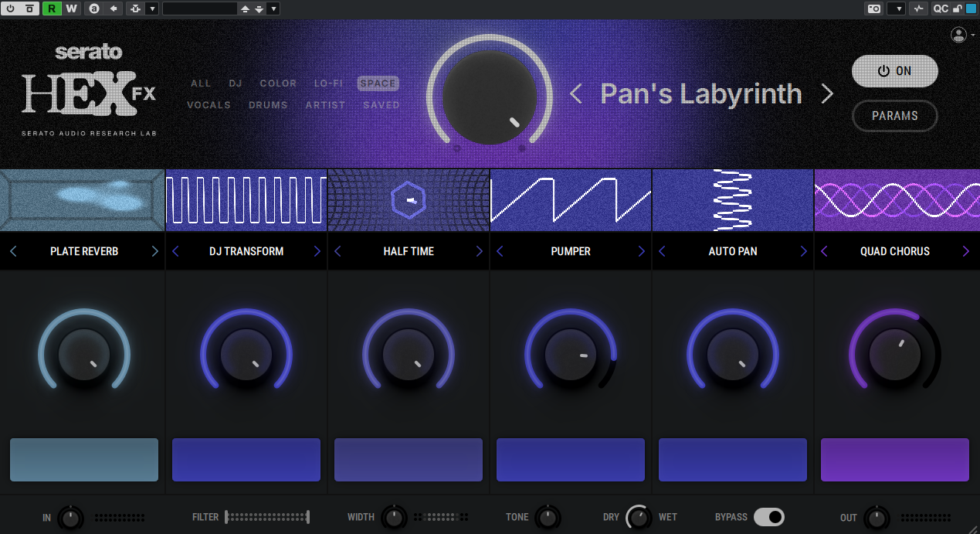The width and height of the screenshot is (980, 534).
Task: Go to the preset before Pan's Labyrinth
Action: tap(575, 94)
